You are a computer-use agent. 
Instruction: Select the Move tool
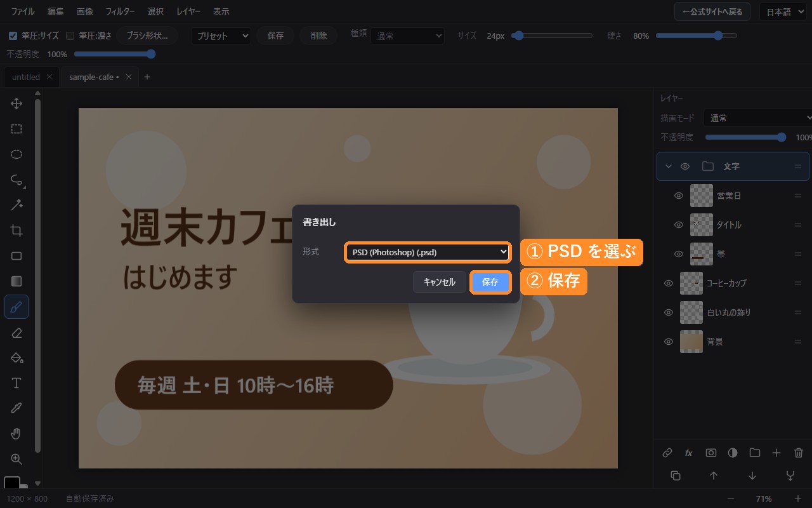pos(16,104)
